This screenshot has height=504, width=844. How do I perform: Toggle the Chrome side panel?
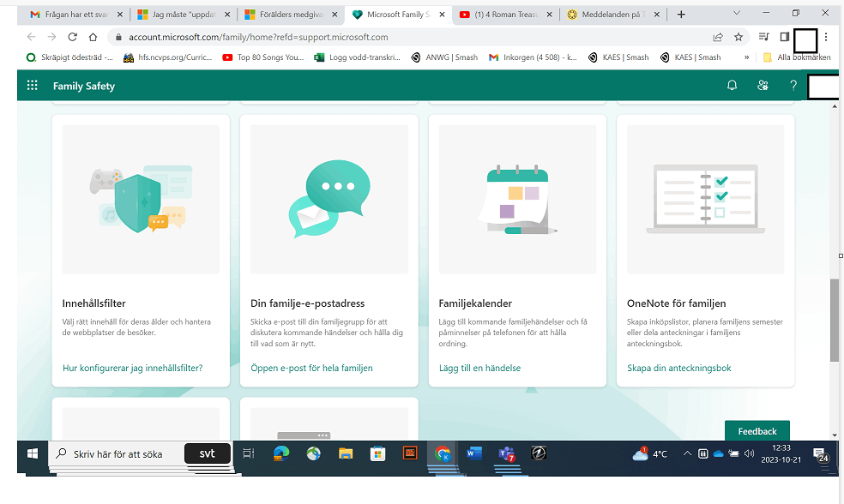(784, 37)
